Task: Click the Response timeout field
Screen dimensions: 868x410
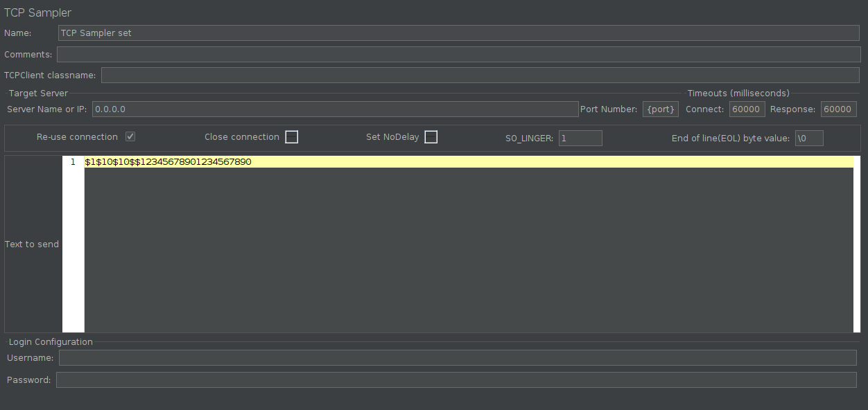Action: 838,109
